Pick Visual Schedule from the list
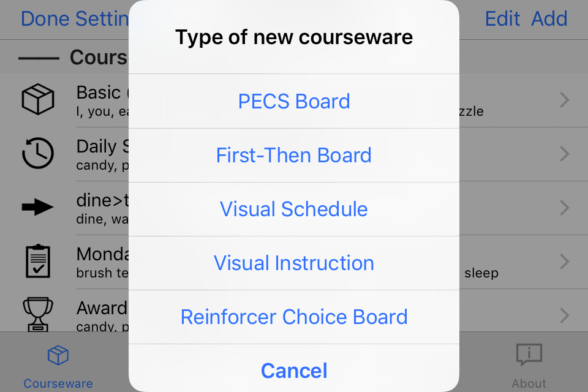Screen dimensions: 588x392 click(294, 209)
